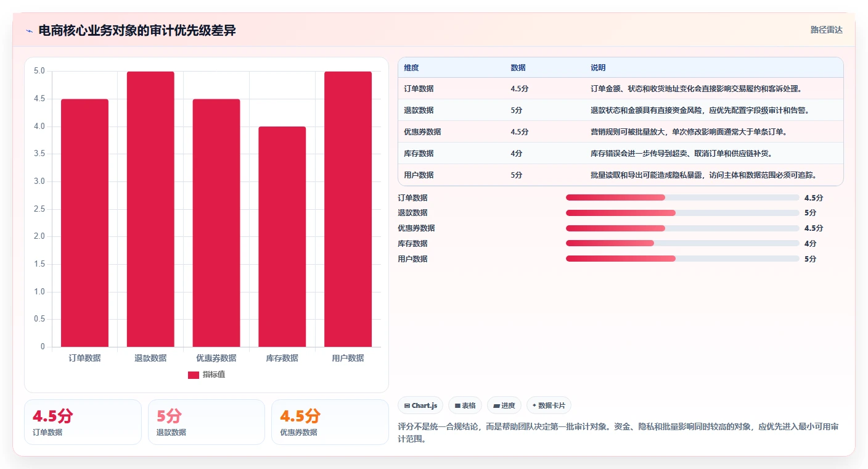Image resolution: width=868 pixels, height=469 pixels.
Task: Click the 用户数据 x-axis label
Action: pos(348,358)
